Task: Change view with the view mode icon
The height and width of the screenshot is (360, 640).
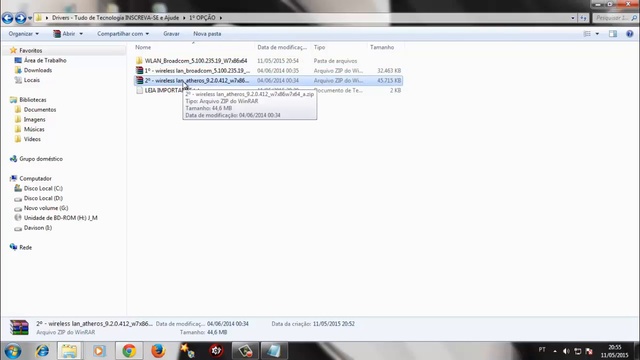Action: click(x=587, y=34)
